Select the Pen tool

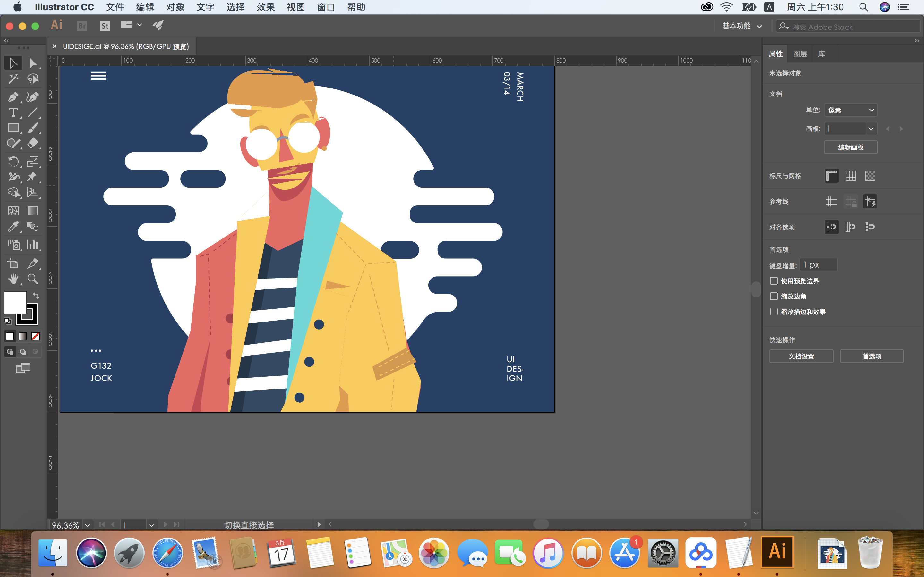[13, 97]
